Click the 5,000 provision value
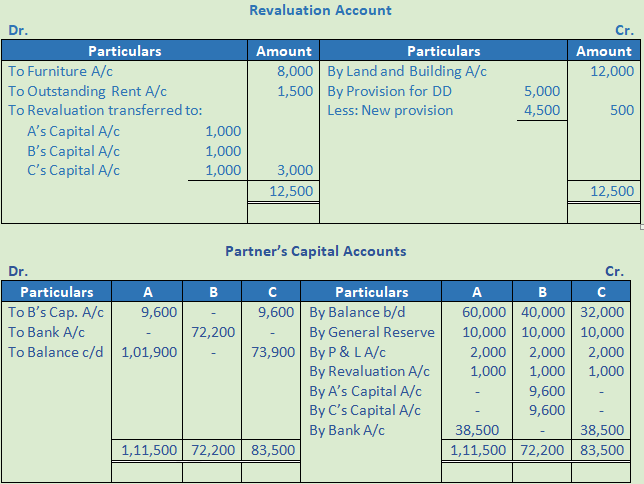Viewport: 644px width, 484px height. [542, 91]
